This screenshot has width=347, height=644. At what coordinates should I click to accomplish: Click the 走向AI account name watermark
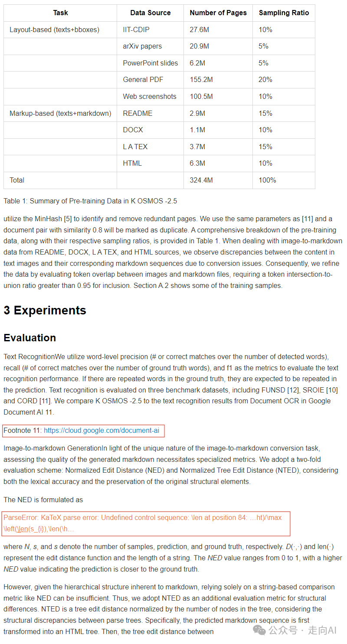pos(322,630)
